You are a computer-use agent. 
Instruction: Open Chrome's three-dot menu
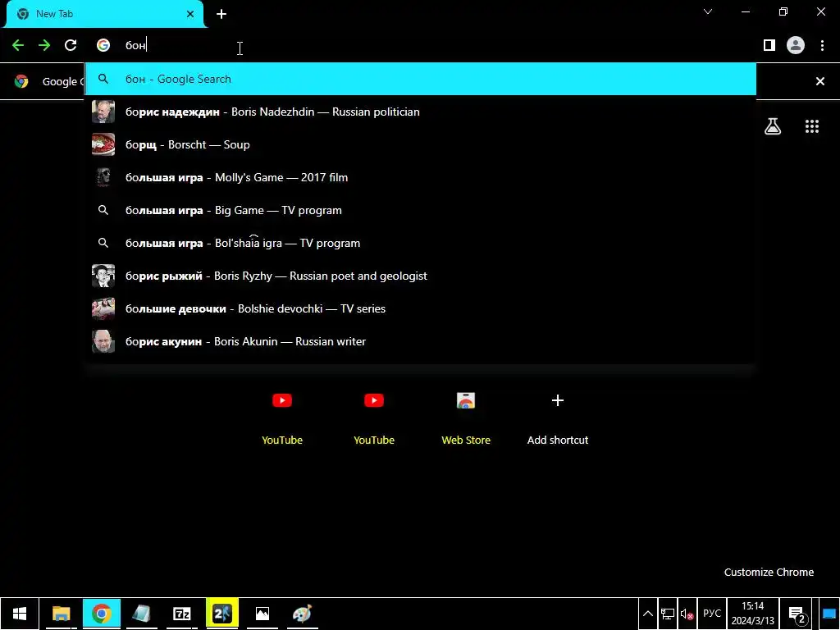coord(822,46)
